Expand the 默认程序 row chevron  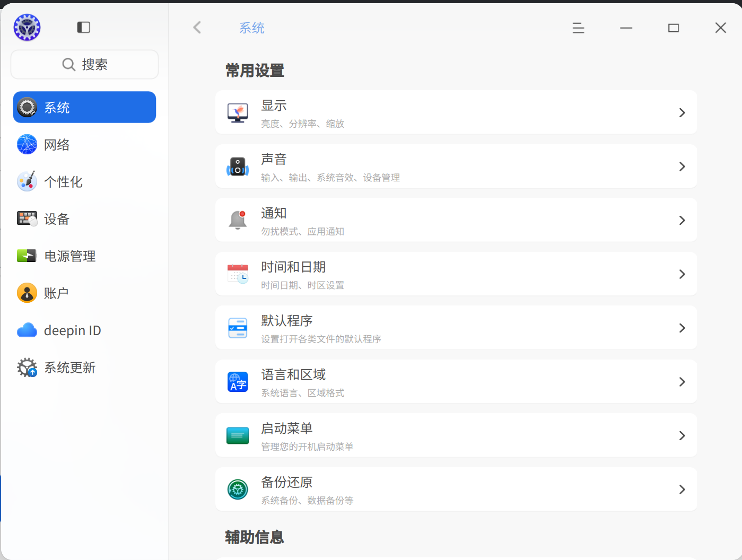click(x=682, y=328)
